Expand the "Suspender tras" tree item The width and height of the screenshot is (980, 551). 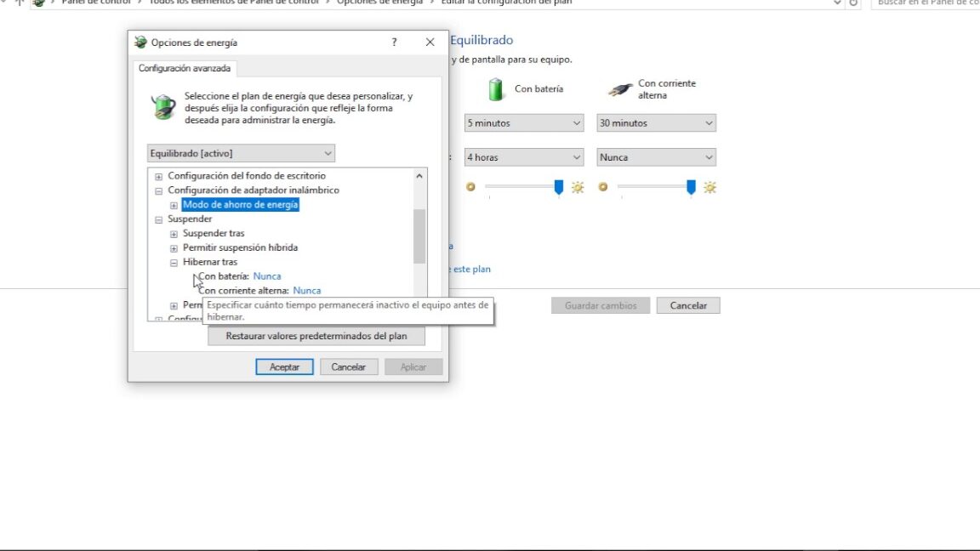[x=174, y=233]
